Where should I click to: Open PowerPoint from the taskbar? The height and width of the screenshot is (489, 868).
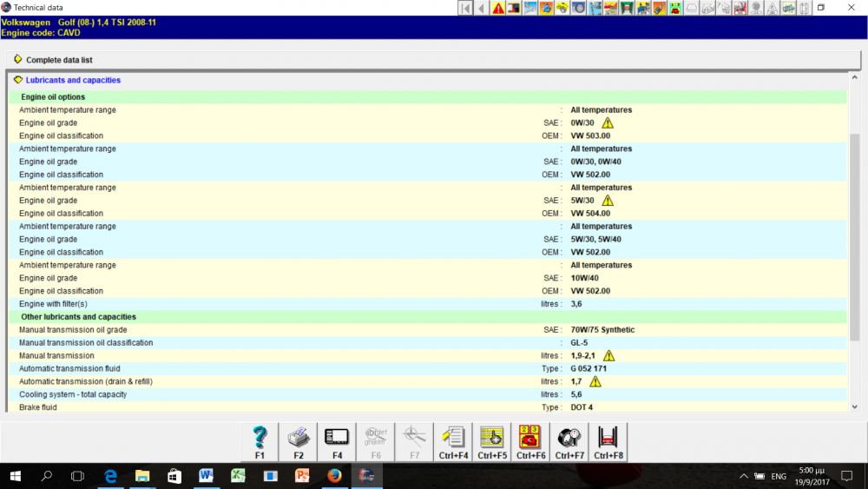pos(302,476)
